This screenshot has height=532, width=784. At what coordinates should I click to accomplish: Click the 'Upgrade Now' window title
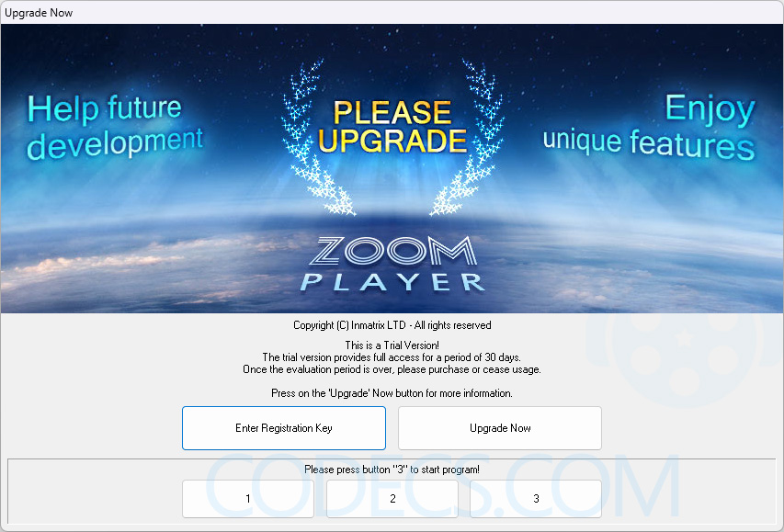pyautogui.click(x=39, y=13)
